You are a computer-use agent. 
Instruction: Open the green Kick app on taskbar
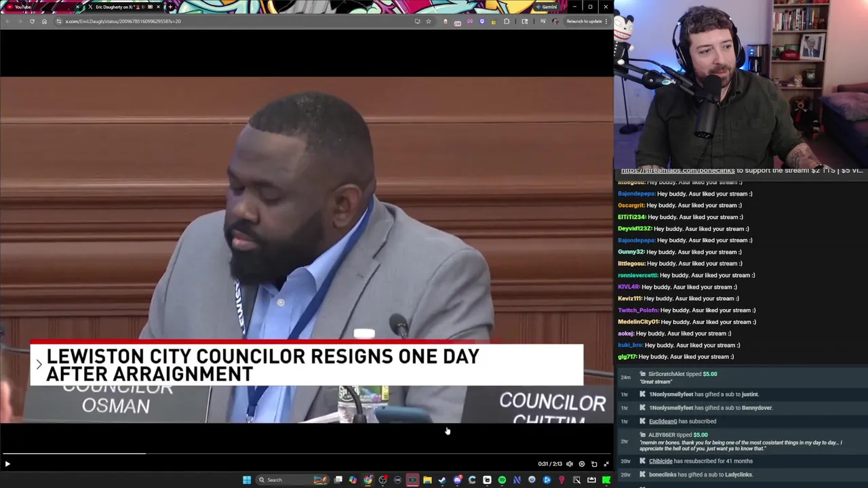(x=606, y=480)
